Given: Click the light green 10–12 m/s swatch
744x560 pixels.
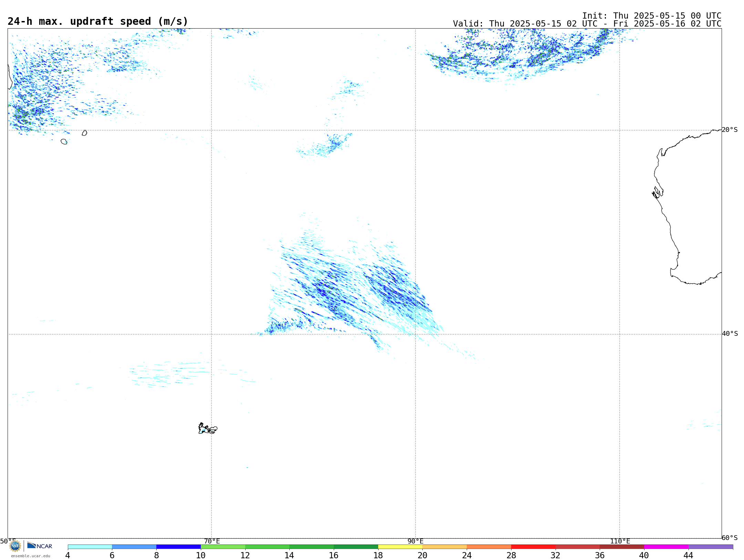Looking at the screenshot, I should point(223,547).
